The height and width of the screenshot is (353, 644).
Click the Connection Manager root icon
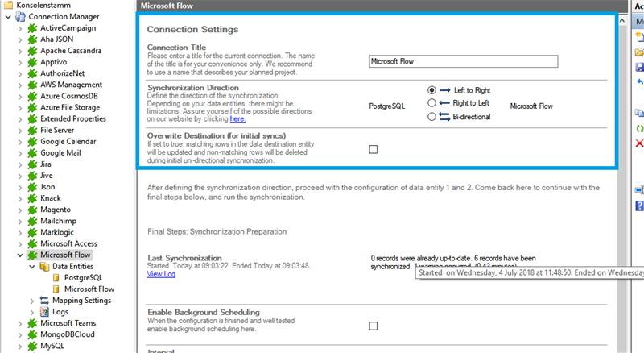pos(20,17)
